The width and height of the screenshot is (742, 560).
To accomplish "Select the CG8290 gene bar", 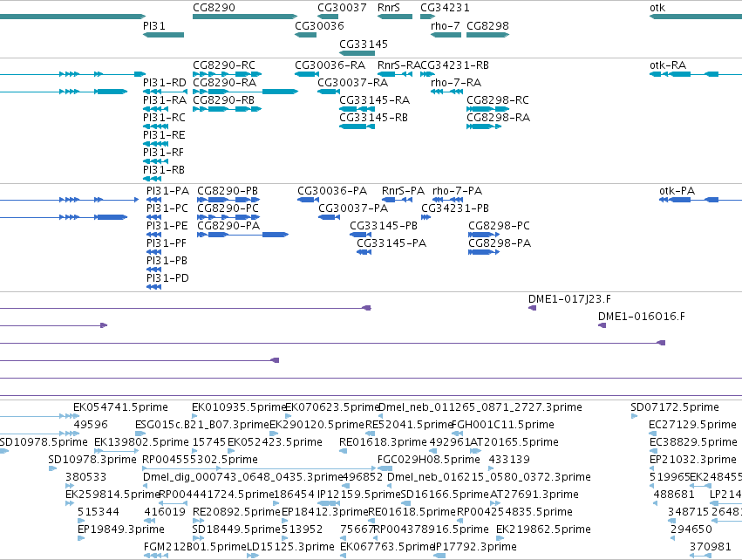I will click(245, 17).
